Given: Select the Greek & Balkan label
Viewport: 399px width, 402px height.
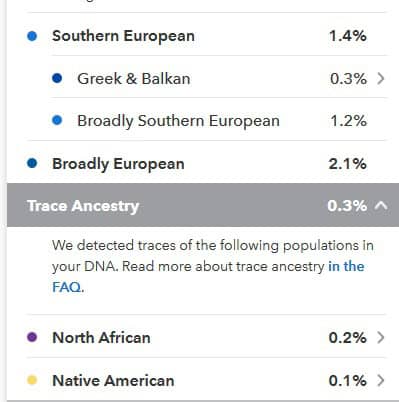Looking at the screenshot, I should pyautogui.click(x=134, y=79).
